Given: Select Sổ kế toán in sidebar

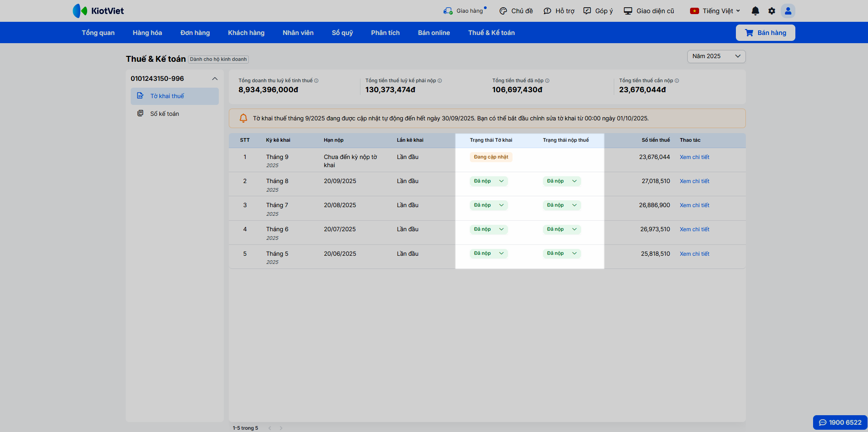Looking at the screenshot, I should point(164,114).
